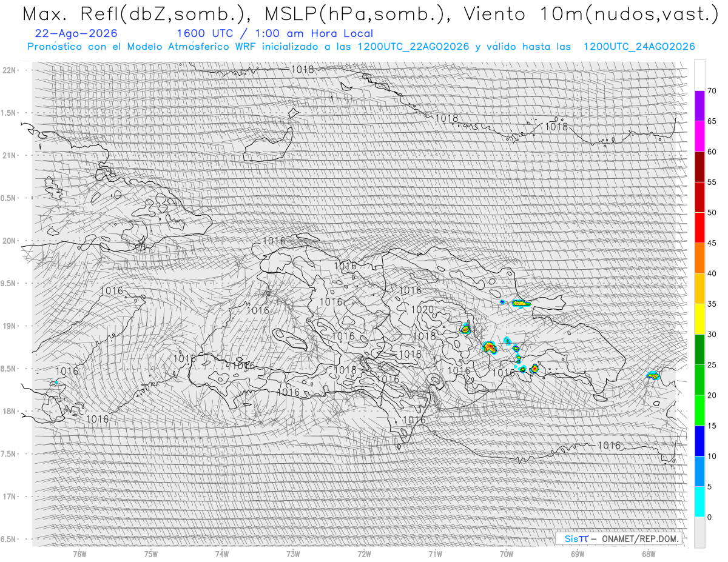Select the maroon 55–60 dBZ colorbar segment

pos(699,167)
